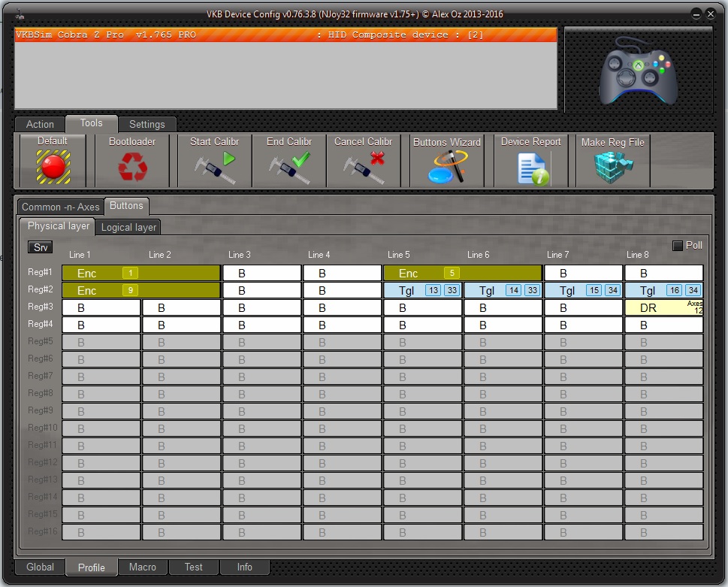Switch to Common -n- Axes tab
This screenshot has height=587, width=728.
pyautogui.click(x=60, y=207)
